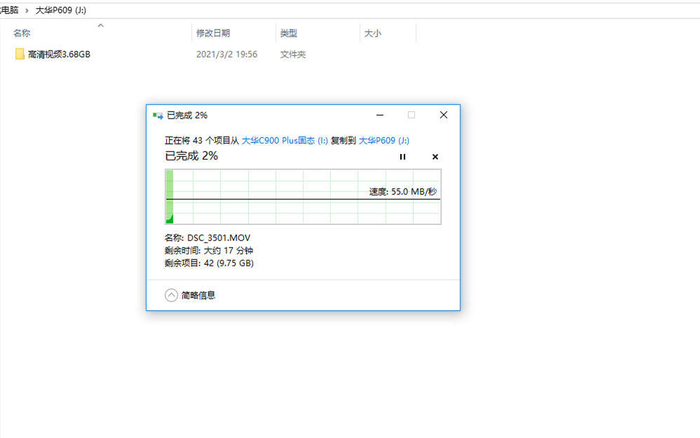Sort files by 名称 column header
The height and width of the screenshot is (438, 700).
pyautogui.click(x=22, y=33)
